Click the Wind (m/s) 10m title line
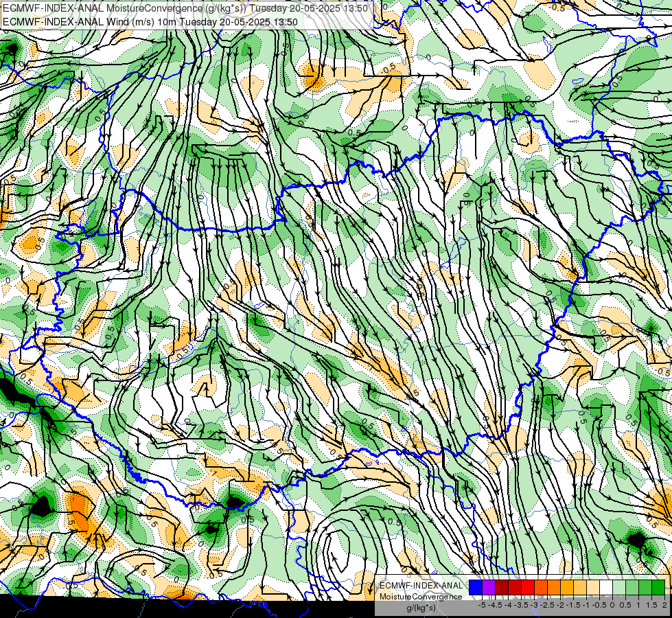Viewport: 672px width, 618px height. (150, 22)
